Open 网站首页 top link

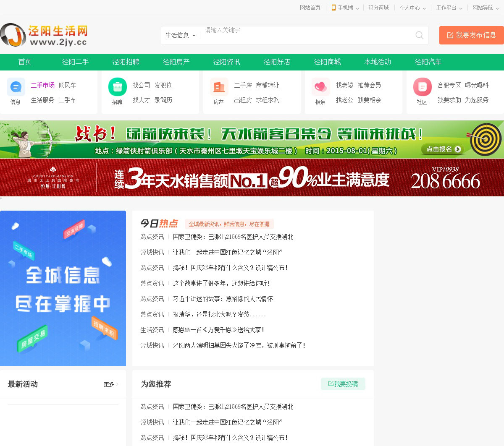point(310,8)
